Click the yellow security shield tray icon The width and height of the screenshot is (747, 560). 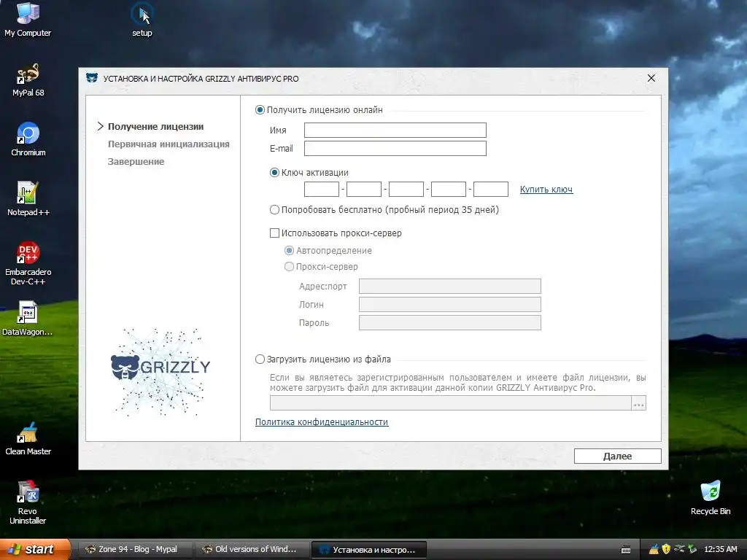coord(666,549)
